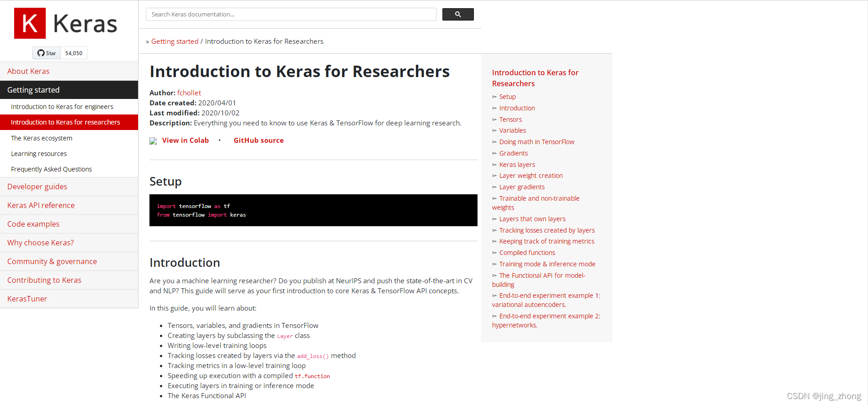Open Frequently Asked Questions page

coord(69,169)
